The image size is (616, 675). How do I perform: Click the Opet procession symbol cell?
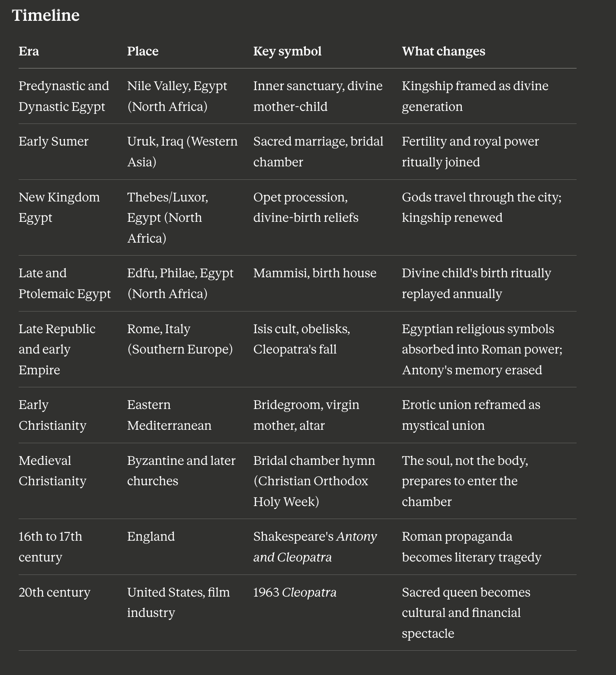[306, 207]
